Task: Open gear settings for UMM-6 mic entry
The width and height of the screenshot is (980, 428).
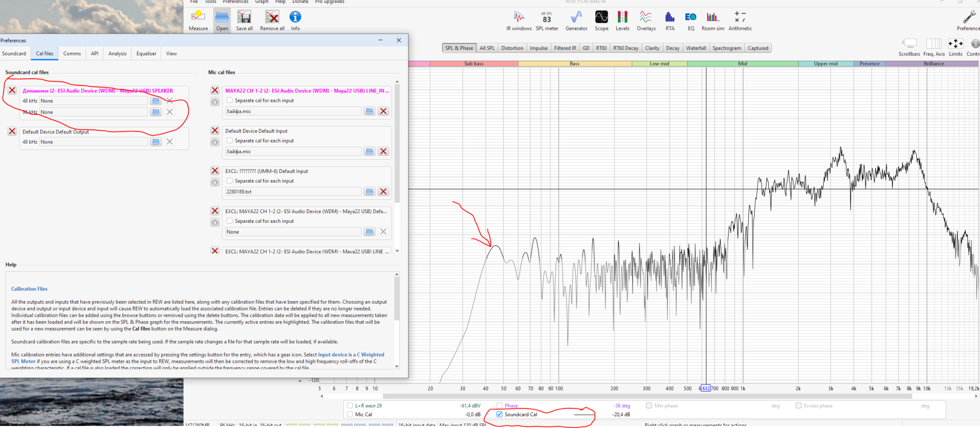Action: pos(215,182)
